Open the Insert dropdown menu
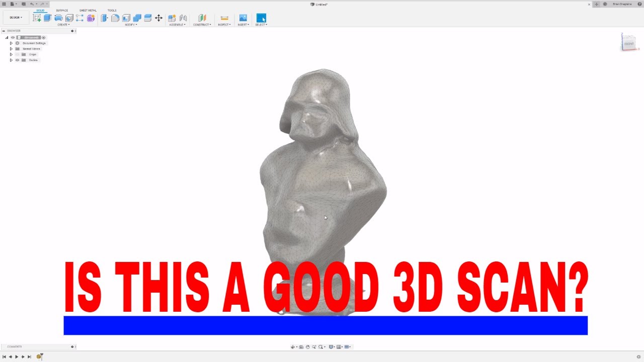This screenshot has width=644, height=362. point(243,25)
